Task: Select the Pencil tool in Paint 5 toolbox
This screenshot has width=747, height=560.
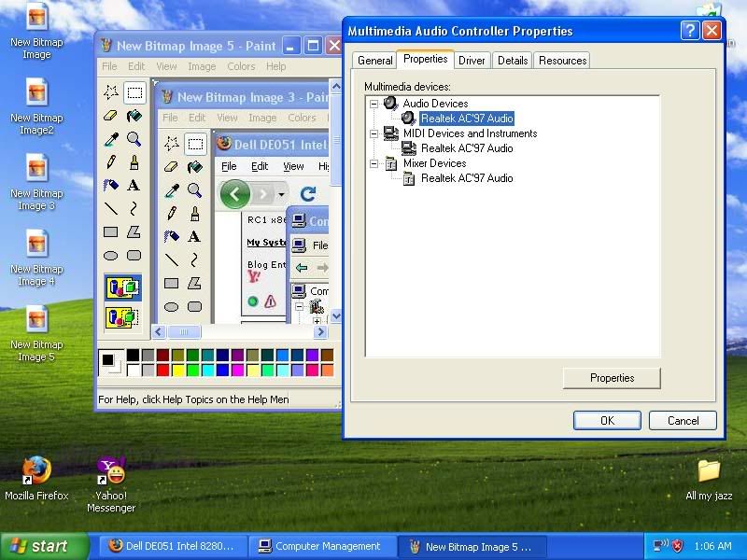Action: click(x=111, y=161)
